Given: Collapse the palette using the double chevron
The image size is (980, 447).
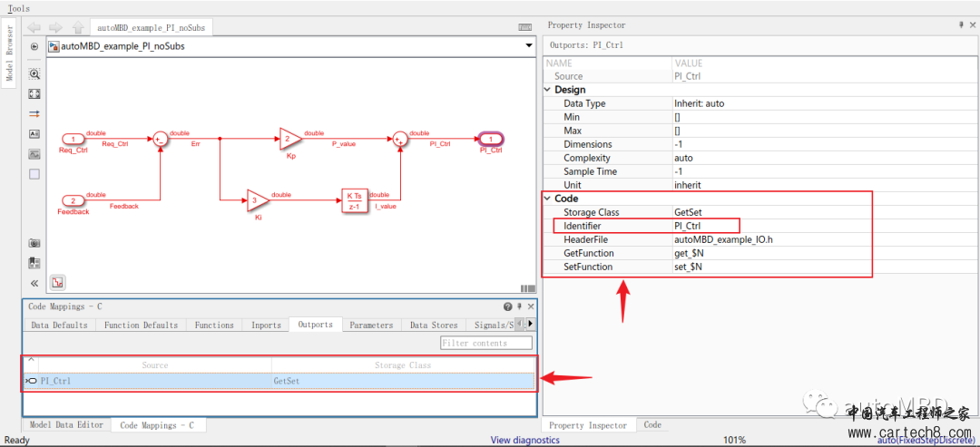Looking at the screenshot, I should coord(34,283).
